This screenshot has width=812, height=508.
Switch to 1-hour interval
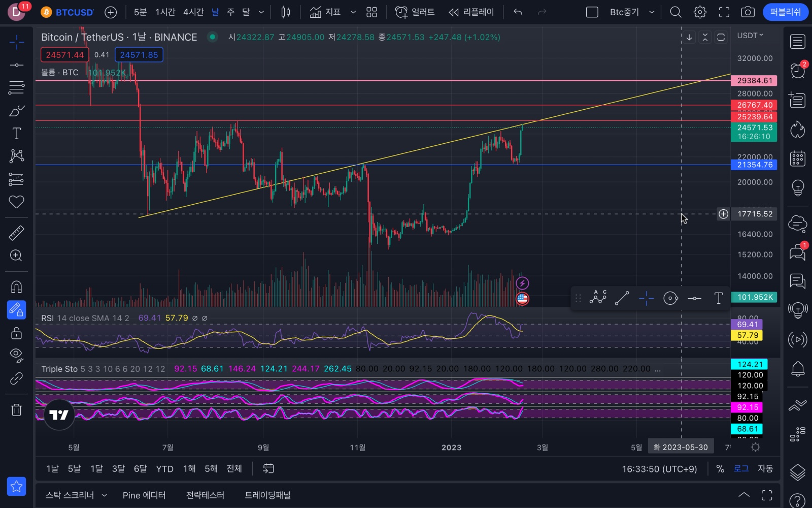click(x=165, y=12)
